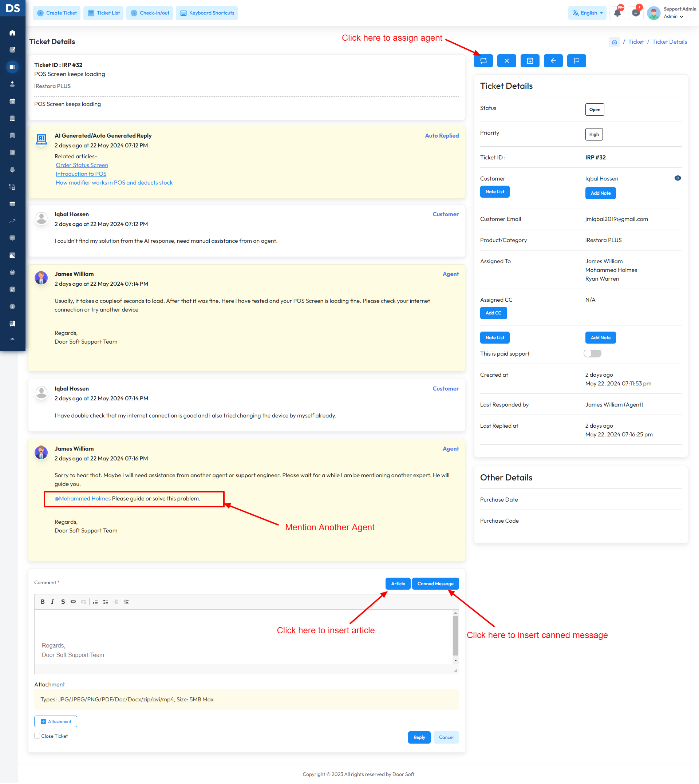Click the home icon in sidebar
Screen dimensions: 699x784
(12, 33)
